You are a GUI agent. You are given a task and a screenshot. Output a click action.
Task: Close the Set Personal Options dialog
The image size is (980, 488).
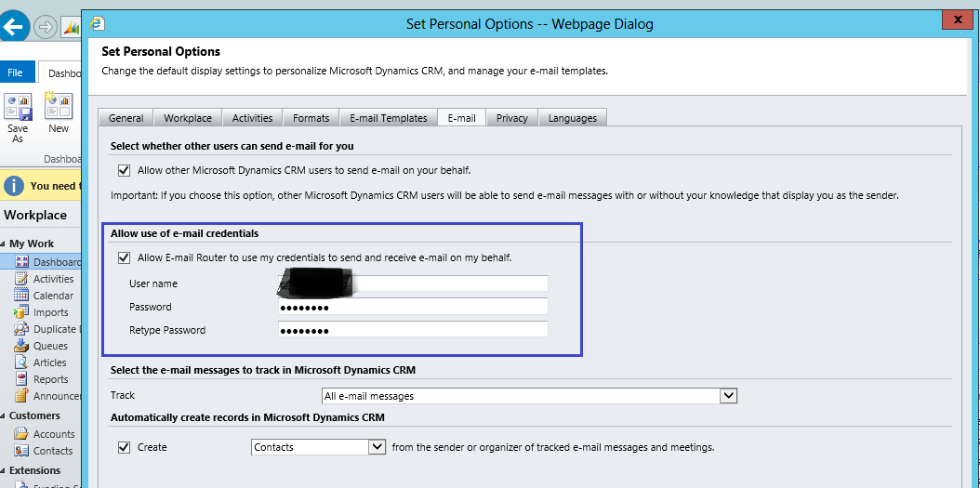pos(958,20)
